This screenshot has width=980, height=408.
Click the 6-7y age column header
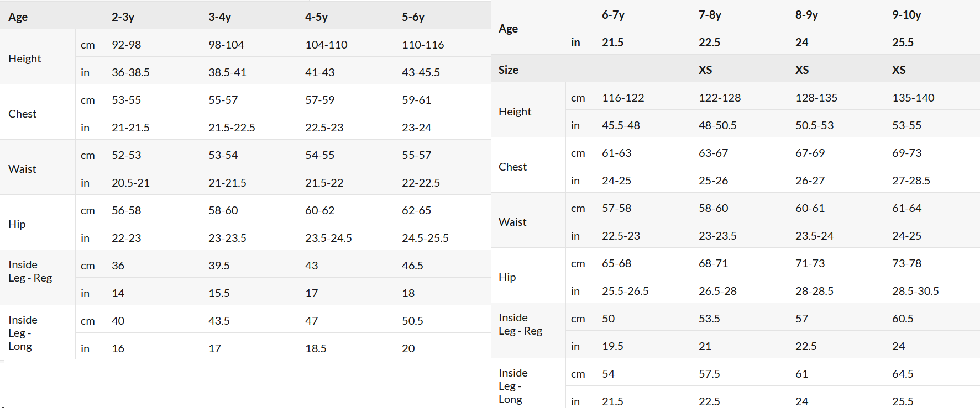pos(613,15)
